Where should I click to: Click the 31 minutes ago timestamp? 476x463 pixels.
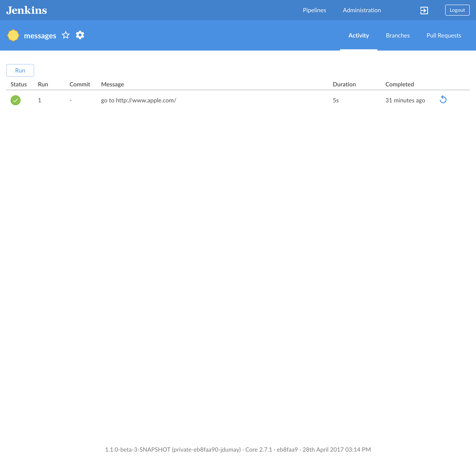(x=405, y=100)
